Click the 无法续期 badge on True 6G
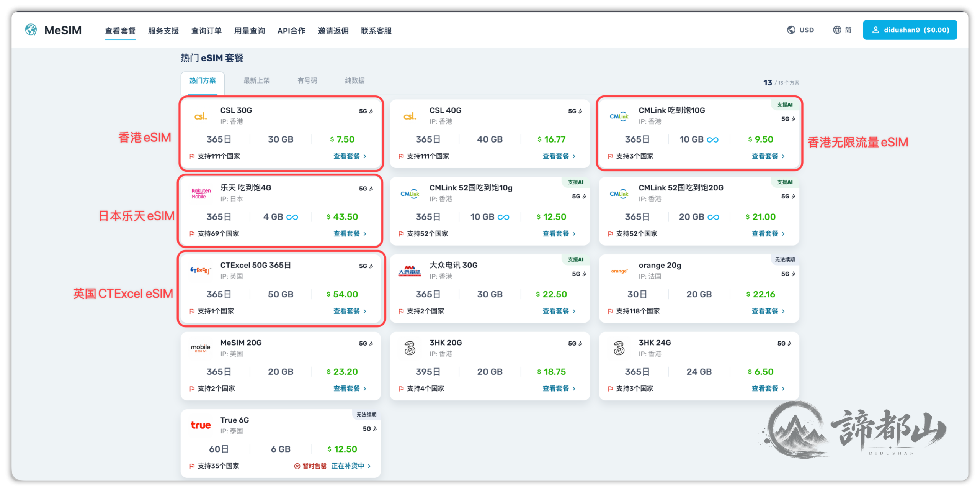 (366, 414)
